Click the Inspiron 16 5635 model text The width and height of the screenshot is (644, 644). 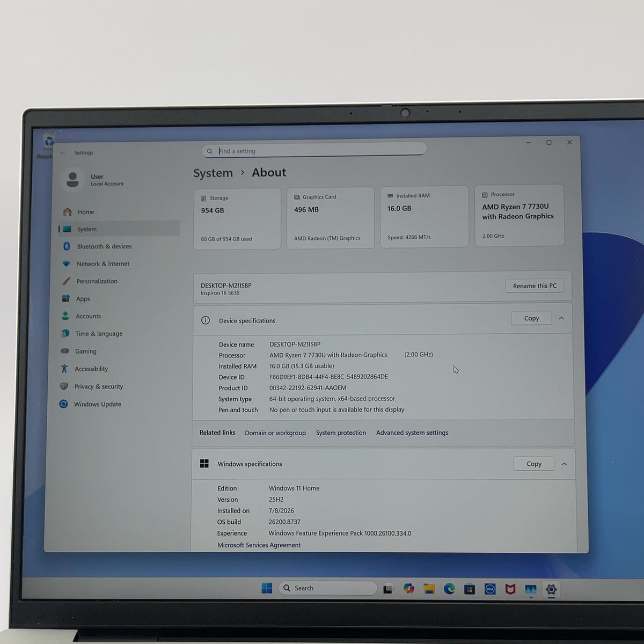220,293
